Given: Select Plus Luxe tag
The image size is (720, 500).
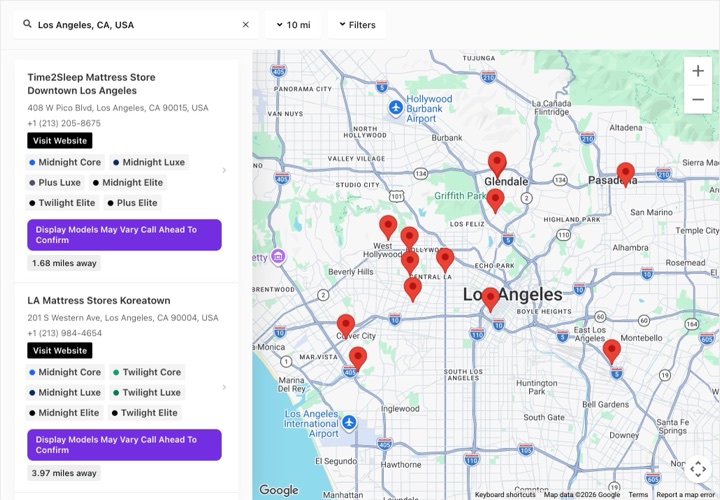Looking at the screenshot, I should [55, 182].
